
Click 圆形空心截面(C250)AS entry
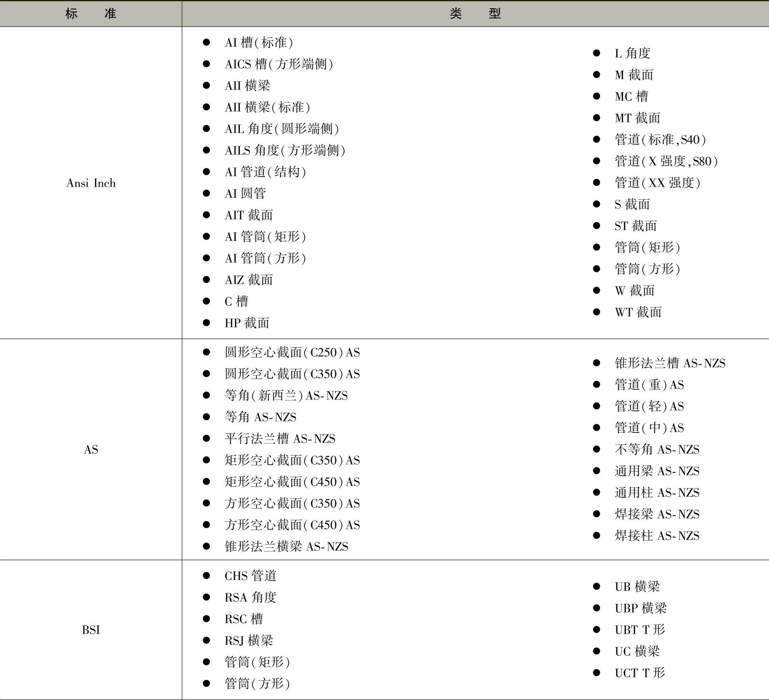pos(292,352)
